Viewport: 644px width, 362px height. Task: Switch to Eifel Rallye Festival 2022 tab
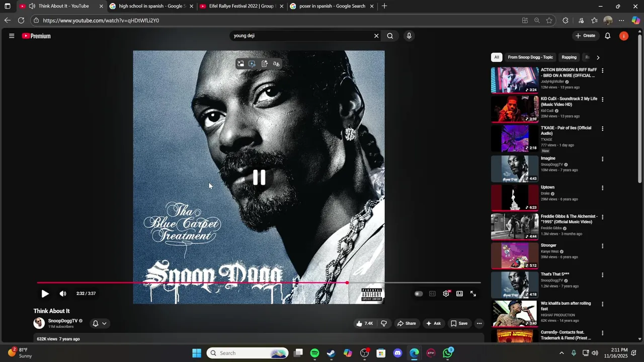[242, 6]
